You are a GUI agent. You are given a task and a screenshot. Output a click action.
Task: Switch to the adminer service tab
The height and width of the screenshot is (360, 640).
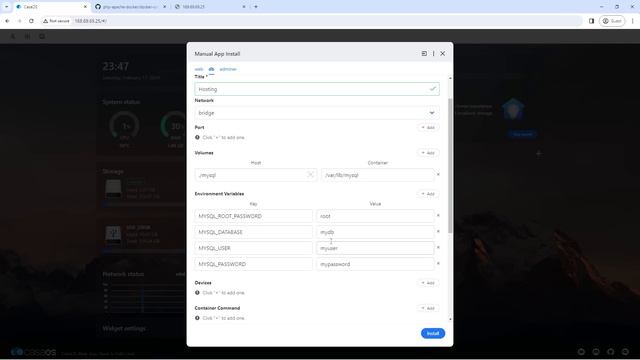[x=228, y=69]
